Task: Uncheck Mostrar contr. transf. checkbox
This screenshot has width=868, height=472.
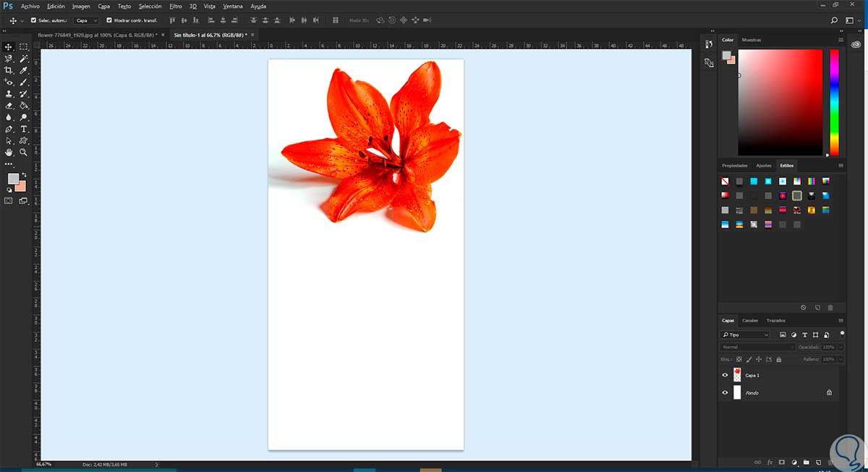Action: [x=109, y=20]
